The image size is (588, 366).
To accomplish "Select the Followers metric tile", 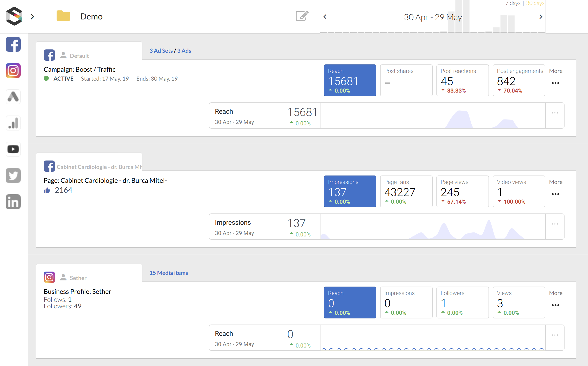I will pyautogui.click(x=462, y=303).
